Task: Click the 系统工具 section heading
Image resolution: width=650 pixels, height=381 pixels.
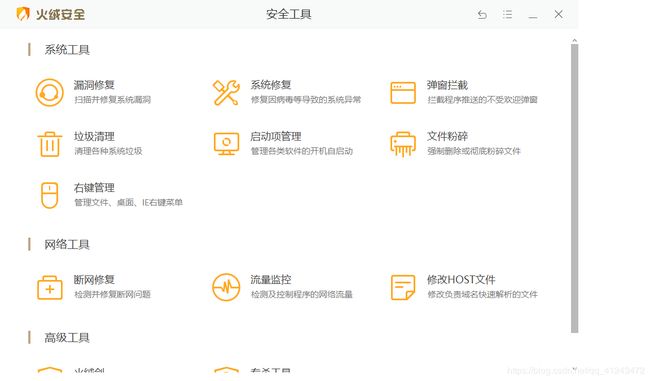Action: (67, 50)
